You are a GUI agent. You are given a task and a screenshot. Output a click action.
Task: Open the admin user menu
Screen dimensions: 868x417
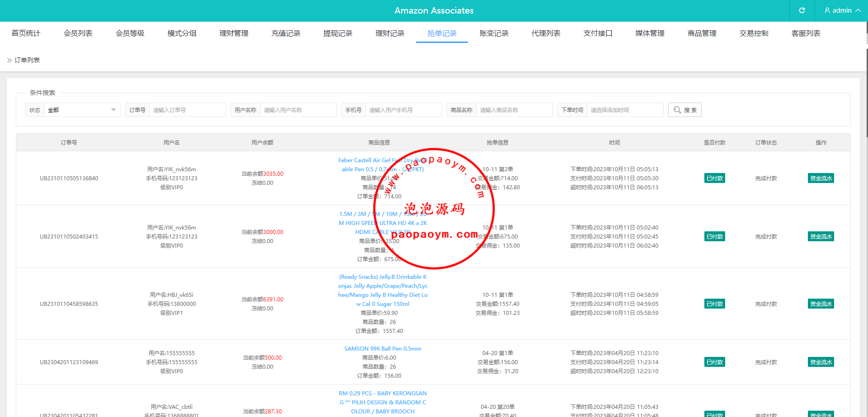coord(842,10)
